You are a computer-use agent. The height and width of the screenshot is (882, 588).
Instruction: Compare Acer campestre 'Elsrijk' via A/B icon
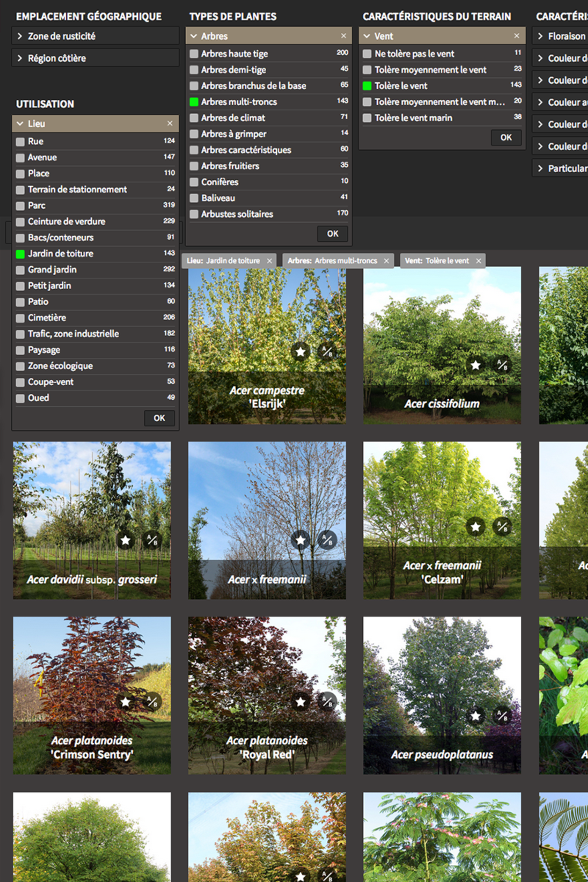[x=327, y=351]
